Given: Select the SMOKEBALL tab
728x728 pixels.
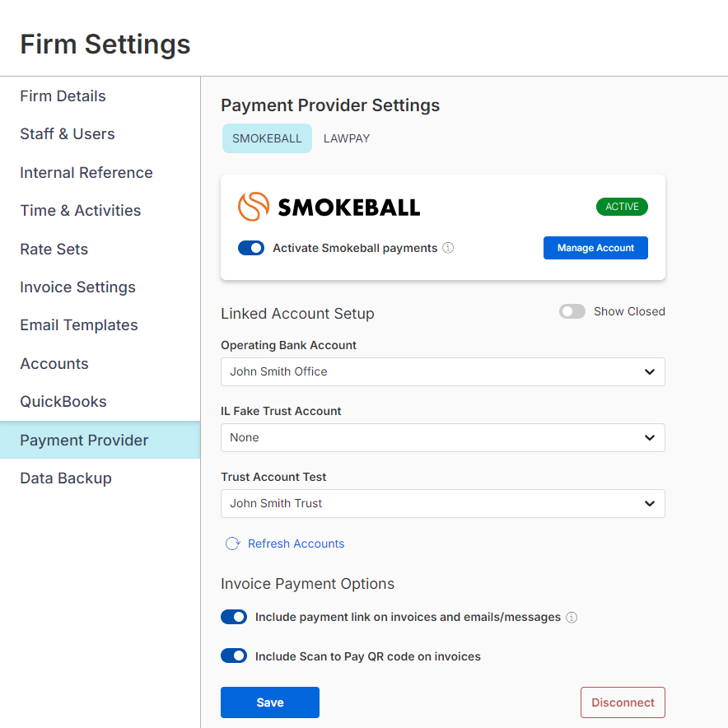Looking at the screenshot, I should tap(267, 138).
